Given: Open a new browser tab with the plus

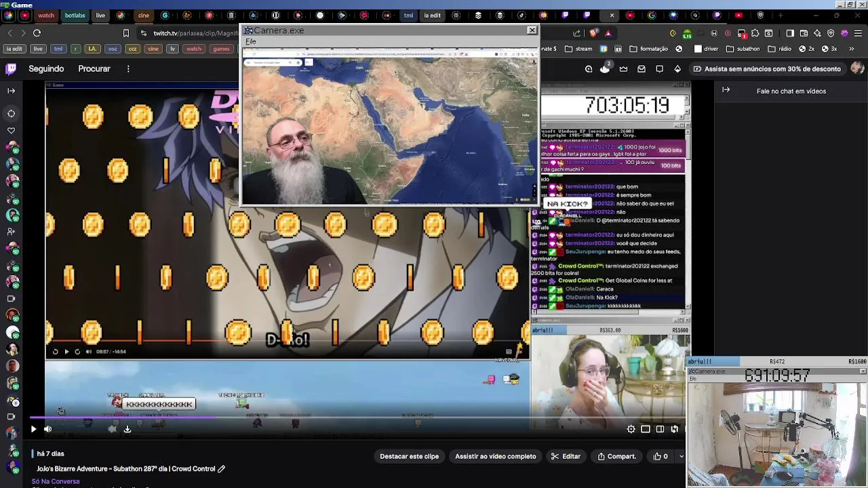Looking at the screenshot, I should pos(780,15).
